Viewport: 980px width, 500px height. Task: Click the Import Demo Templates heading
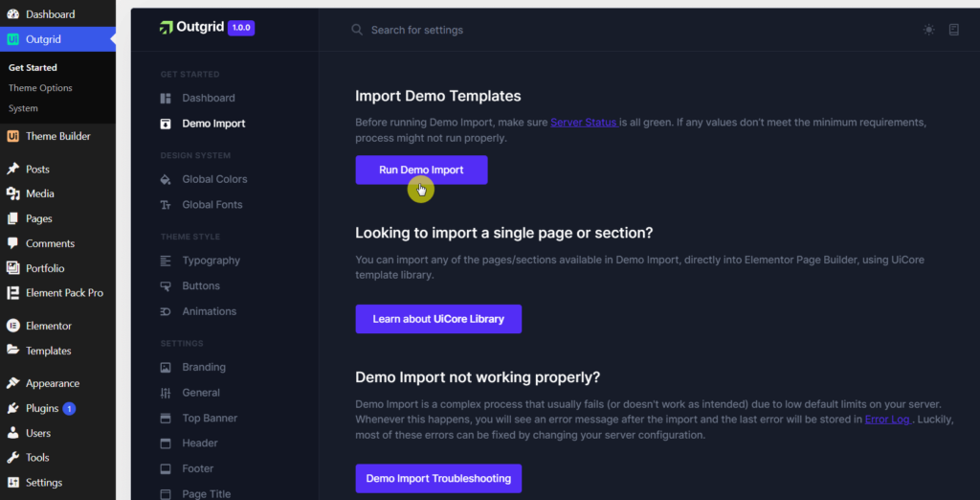pos(438,97)
